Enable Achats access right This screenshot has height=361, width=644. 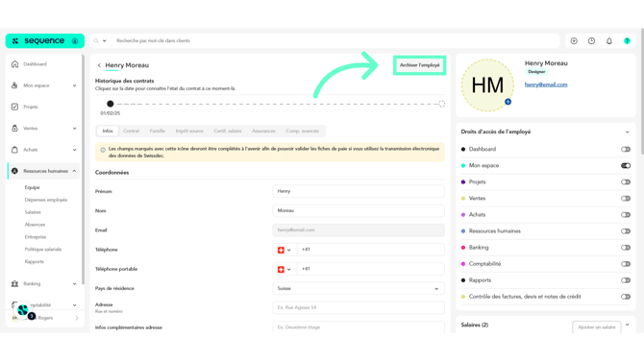click(626, 215)
